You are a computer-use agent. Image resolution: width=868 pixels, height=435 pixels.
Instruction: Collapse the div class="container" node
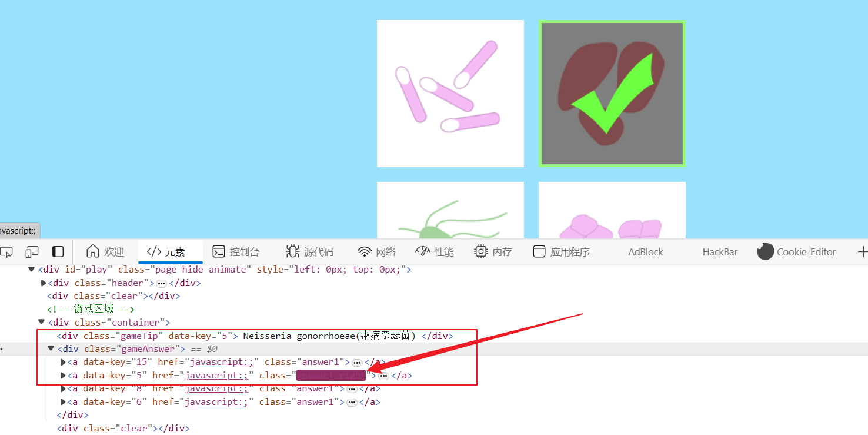click(x=41, y=322)
